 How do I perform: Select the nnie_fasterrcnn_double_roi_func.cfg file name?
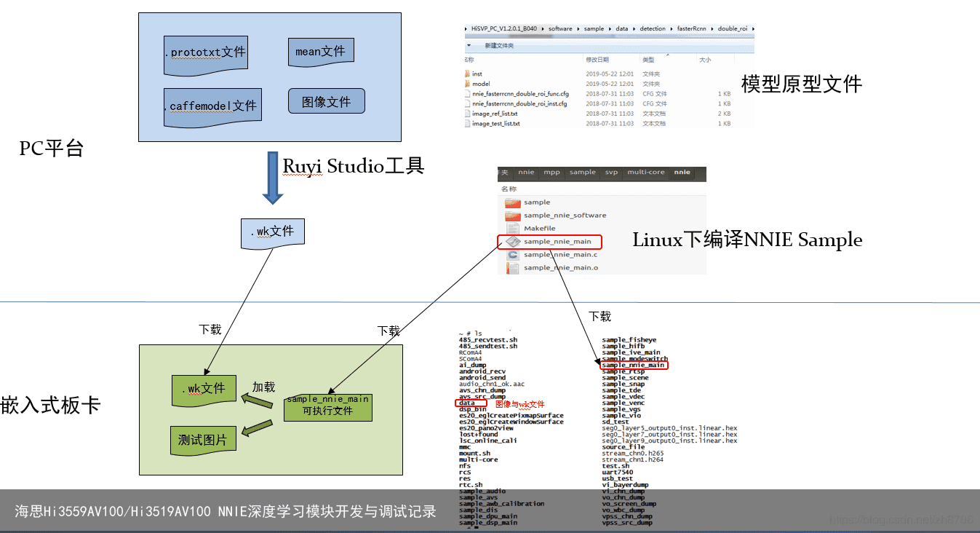pyautogui.click(x=521, y=94)
